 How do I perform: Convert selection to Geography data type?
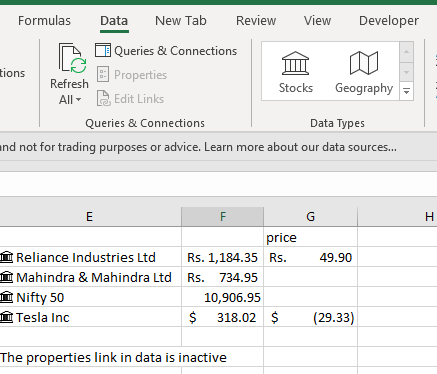click(364, 72)
